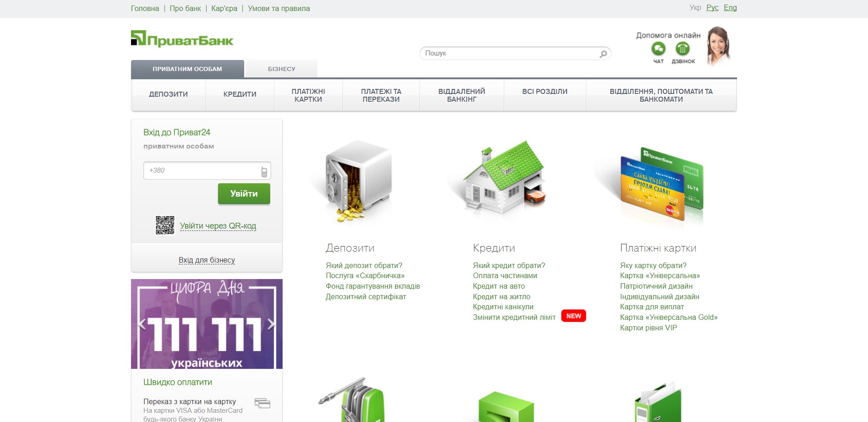Viewport: 868px width, 422px height.
Task: Open Змінити кредитний ліміт link
Action: coord(514,318)
